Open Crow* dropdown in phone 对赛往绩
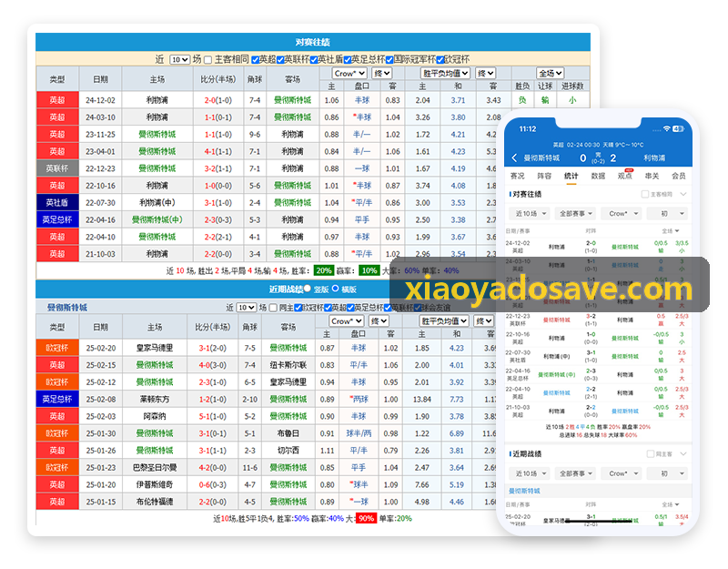 click(622, 214)
